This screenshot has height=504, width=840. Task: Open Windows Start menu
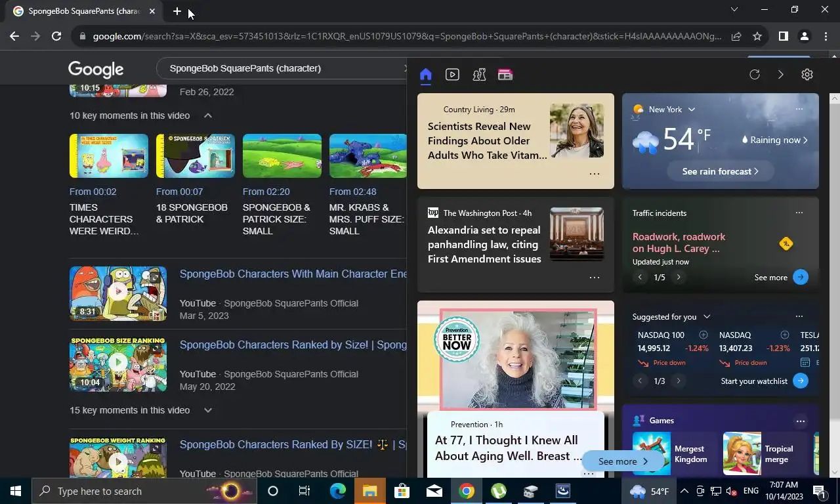16,491
